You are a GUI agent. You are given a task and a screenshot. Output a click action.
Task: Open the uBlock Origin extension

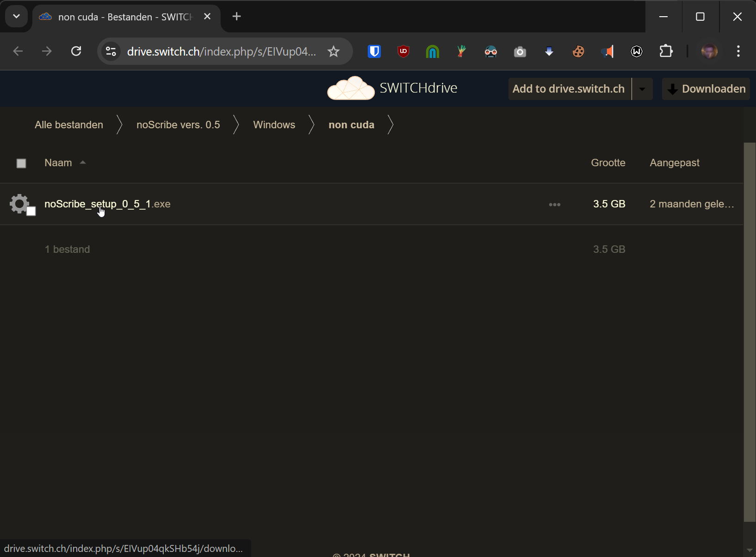[403, 51]
